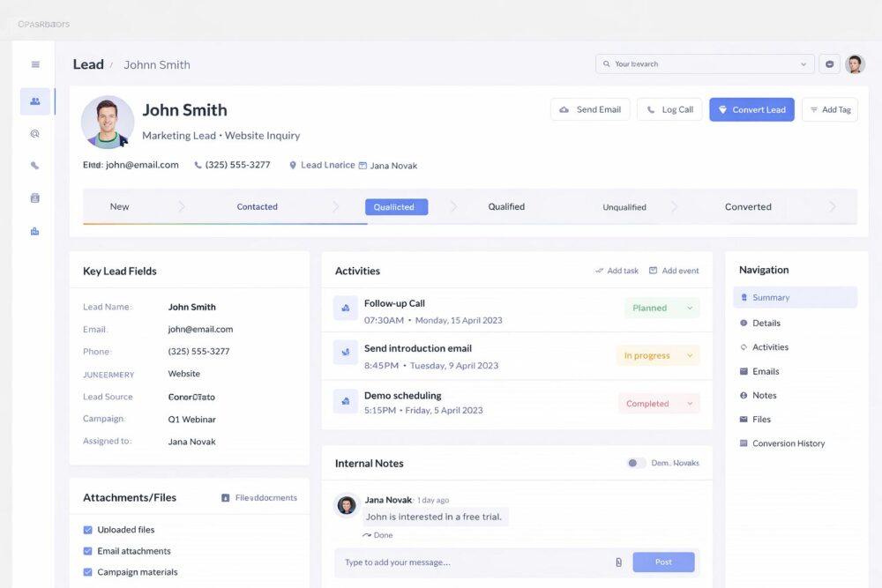The image size is (882, 588).
Task: Click the Add task icon in Activities
Action: [x=600, y=271]
